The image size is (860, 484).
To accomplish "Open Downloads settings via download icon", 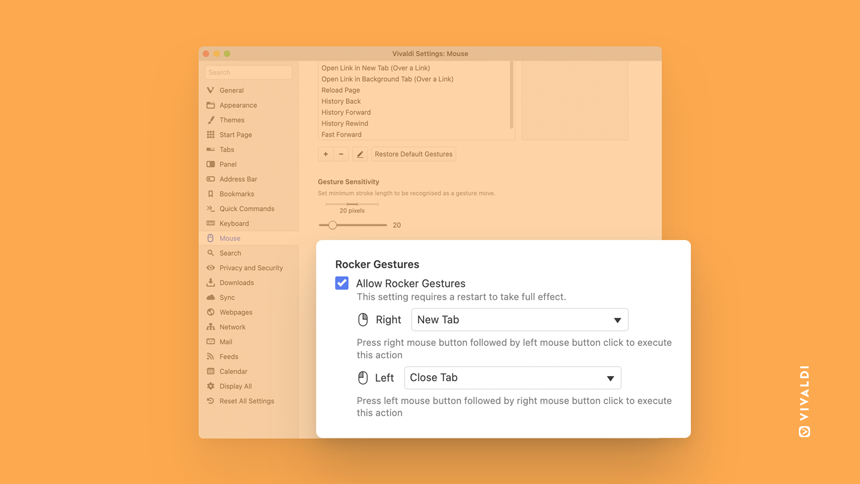I will [x=211, y=283].
